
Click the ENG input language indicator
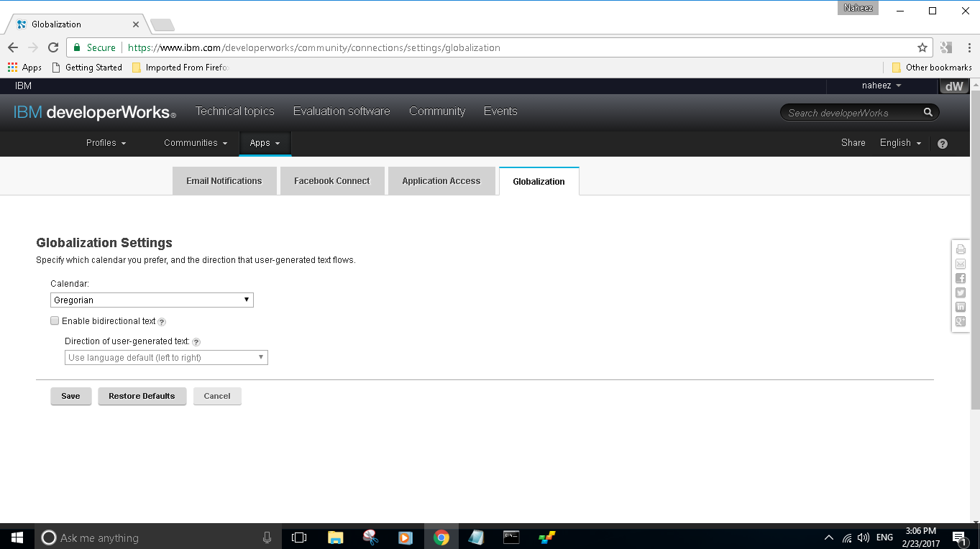(884, 538)
